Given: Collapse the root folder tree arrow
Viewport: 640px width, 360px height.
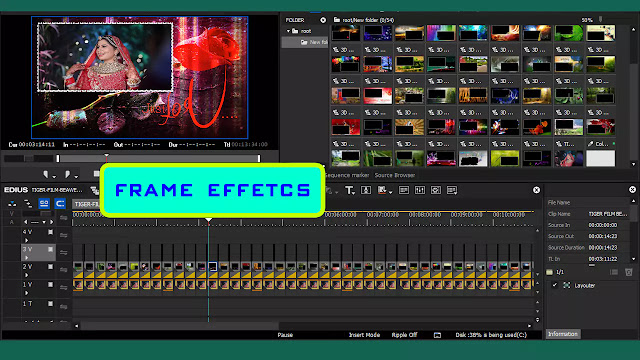Looking at the screenshot, I should 288,31.
